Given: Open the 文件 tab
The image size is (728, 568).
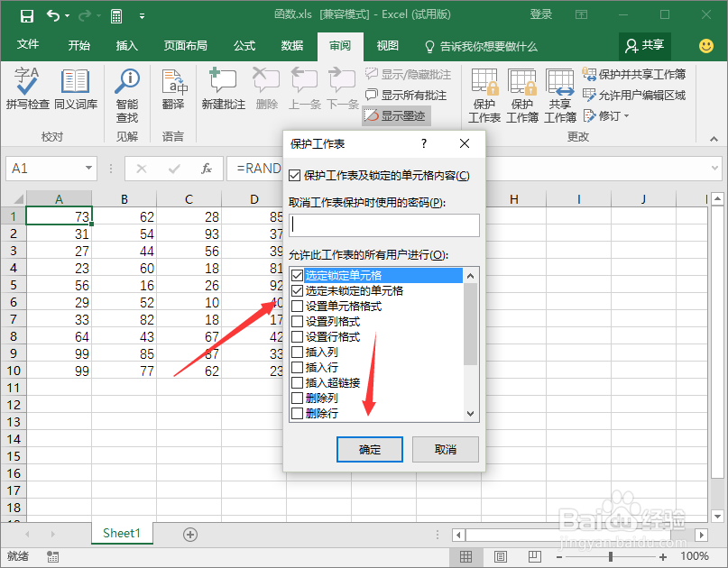Looking at the screenshot, I should 28,44.
